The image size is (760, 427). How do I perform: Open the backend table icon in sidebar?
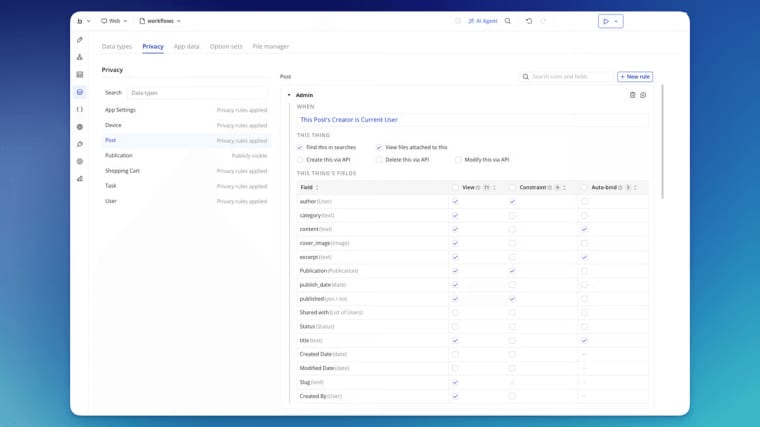click(x=80, y=75)
